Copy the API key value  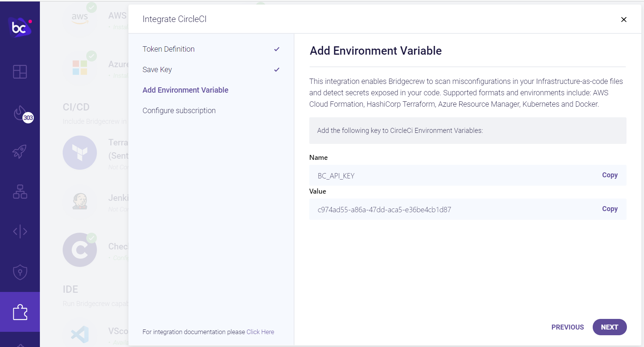(609, 209)
